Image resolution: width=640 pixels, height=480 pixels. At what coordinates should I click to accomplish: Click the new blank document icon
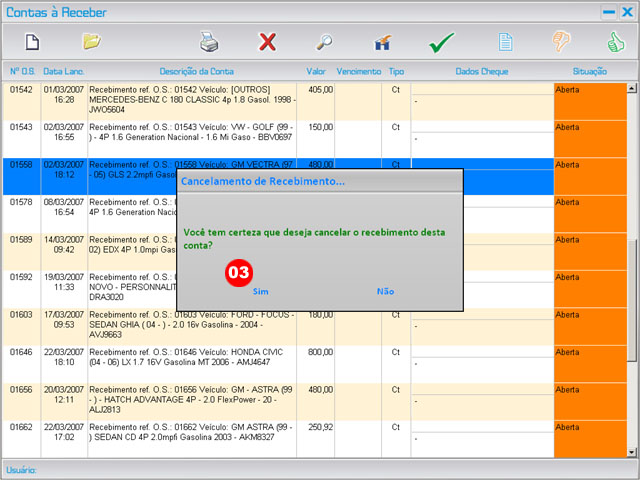[32, 42]
